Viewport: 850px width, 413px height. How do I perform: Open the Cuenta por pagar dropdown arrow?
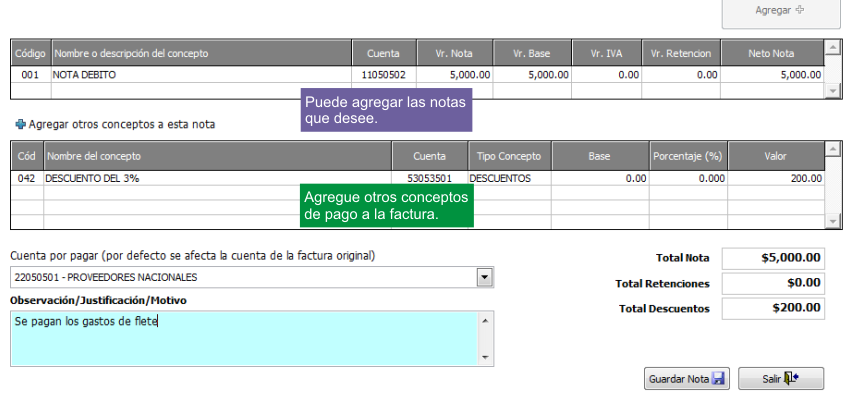point(484,278)
